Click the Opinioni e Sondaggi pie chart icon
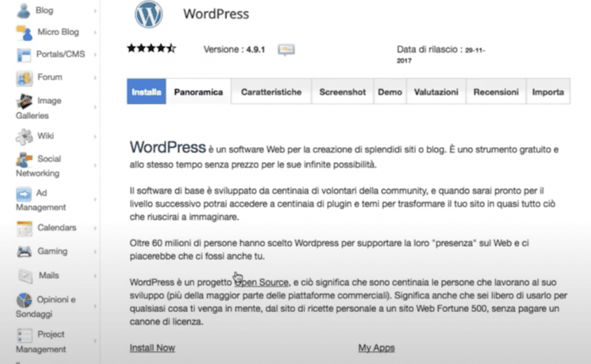The height and width of the screenshot is (364, 591). 24,300
